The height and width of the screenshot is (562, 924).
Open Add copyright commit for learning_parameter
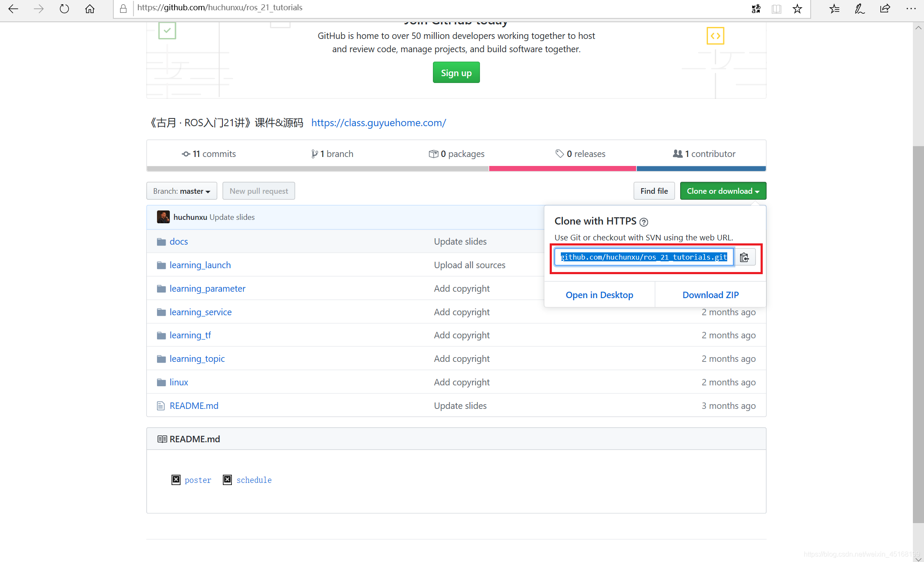(462, 288)
